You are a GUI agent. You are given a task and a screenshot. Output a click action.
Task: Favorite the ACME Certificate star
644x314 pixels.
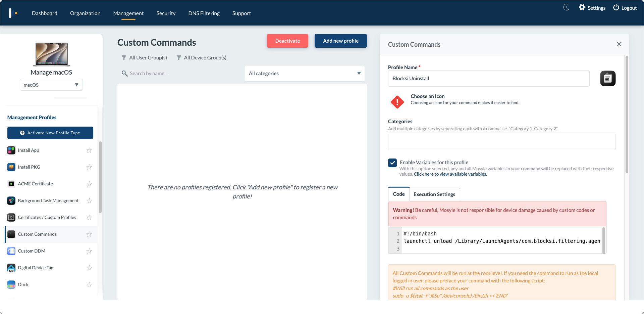89,184
